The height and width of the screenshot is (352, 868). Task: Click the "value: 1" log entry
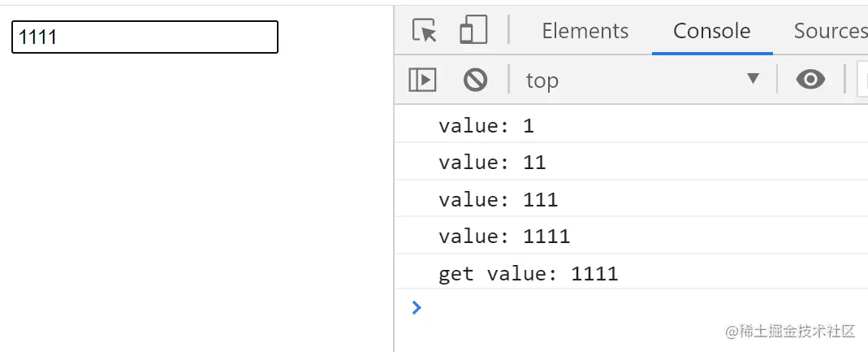486,126
